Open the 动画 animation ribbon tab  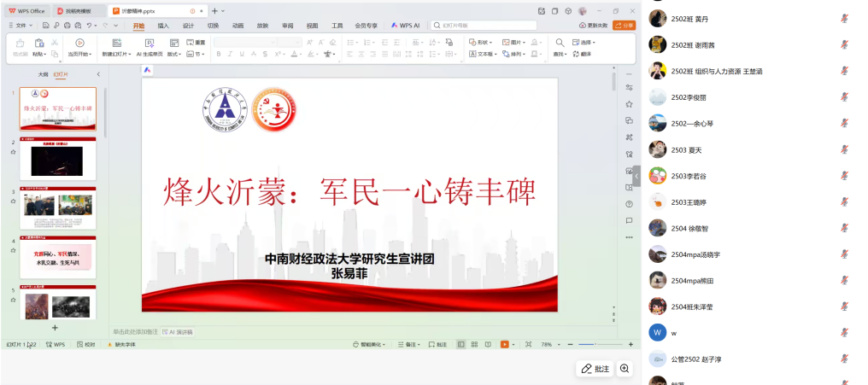(x=238, y=26)
